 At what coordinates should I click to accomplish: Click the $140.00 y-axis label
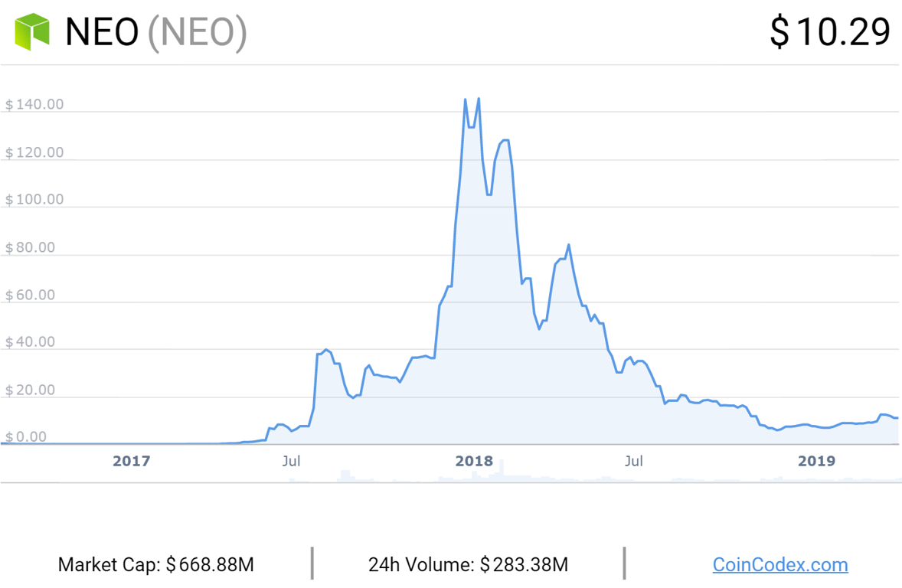click(x=34, y=105)
